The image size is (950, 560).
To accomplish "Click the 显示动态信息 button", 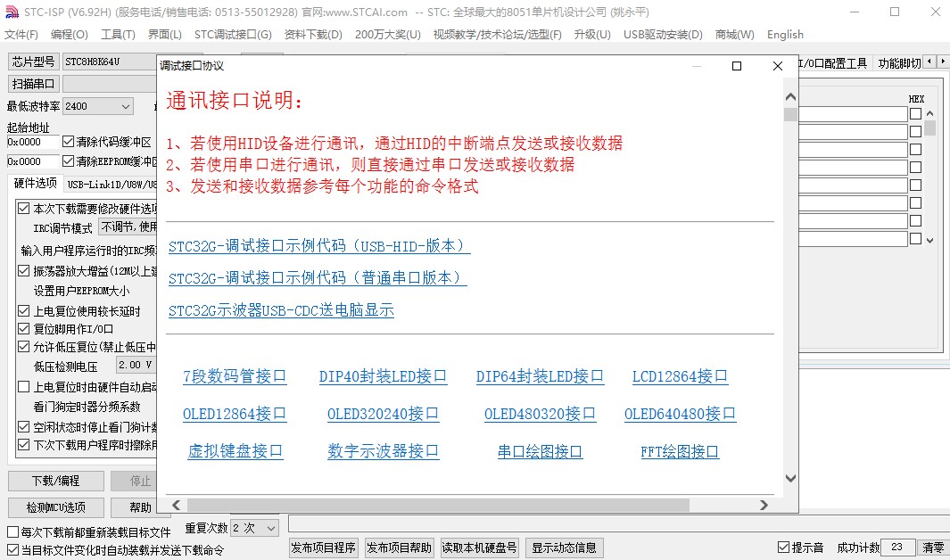I will tap(564, 548).
